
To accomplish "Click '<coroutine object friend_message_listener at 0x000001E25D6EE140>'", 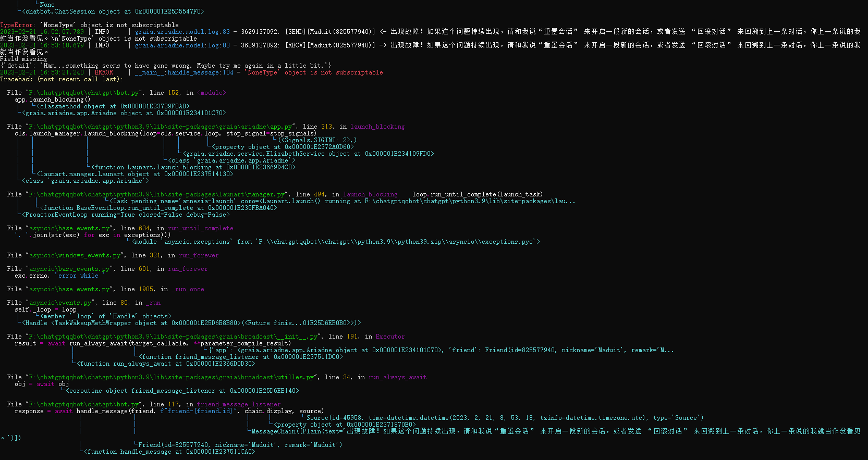I will [x=182, y=391].
